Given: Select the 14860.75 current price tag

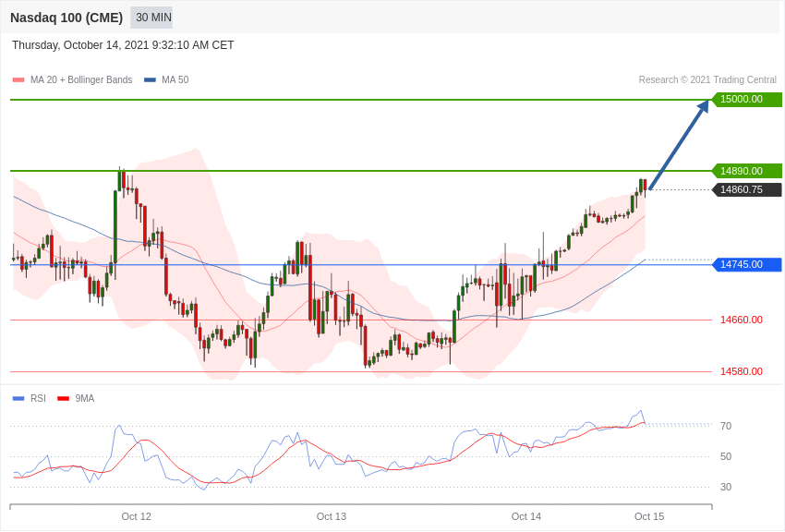Looking at the screenshot, I should 746,189.
